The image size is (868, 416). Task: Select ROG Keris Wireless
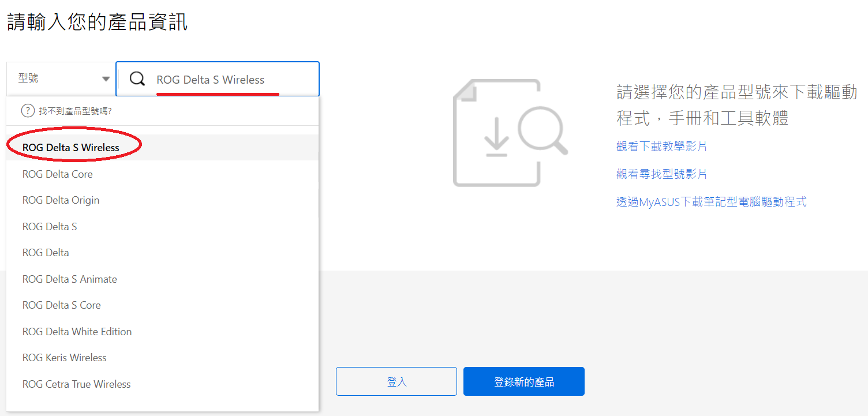tap(162, 358)
